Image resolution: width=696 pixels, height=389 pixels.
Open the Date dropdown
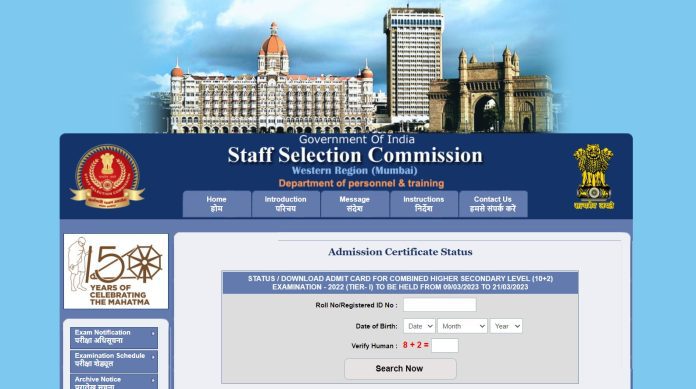coord(419,326)
